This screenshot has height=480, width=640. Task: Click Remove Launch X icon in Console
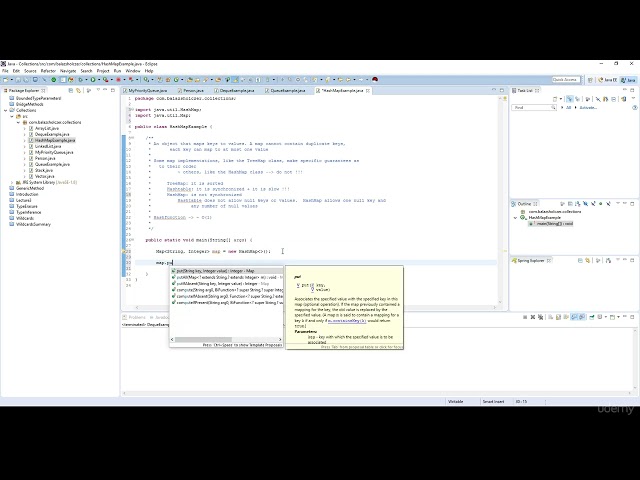(533, 317)
